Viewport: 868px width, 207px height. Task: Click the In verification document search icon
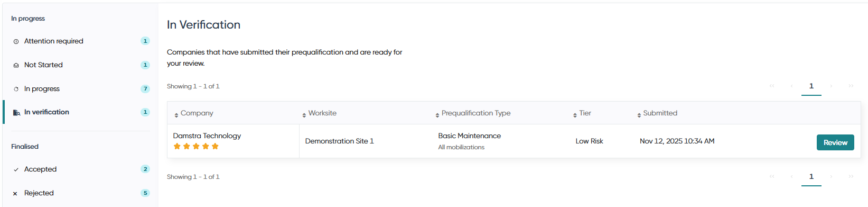tap(16, 112)
